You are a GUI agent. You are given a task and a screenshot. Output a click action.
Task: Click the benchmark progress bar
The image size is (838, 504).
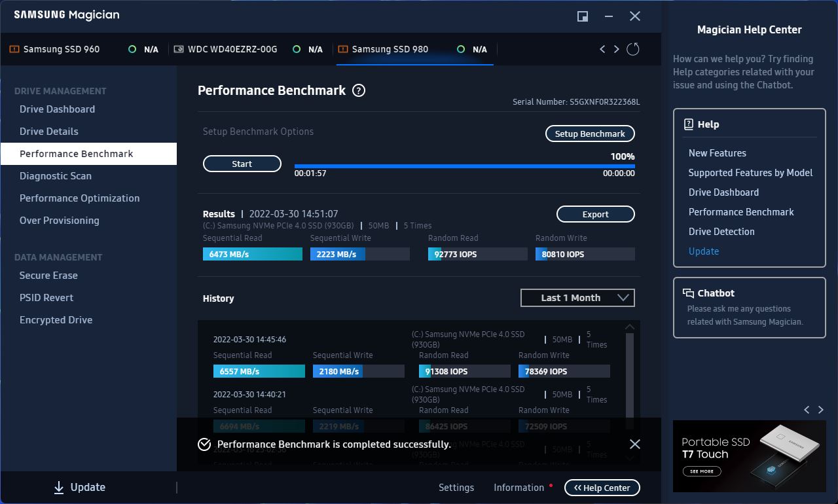tap(465, 166)
